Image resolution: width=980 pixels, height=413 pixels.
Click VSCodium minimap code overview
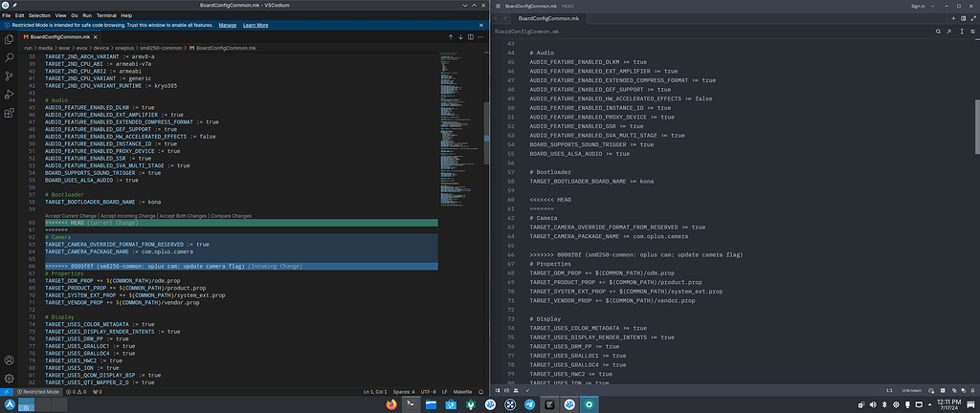point(460,128)
